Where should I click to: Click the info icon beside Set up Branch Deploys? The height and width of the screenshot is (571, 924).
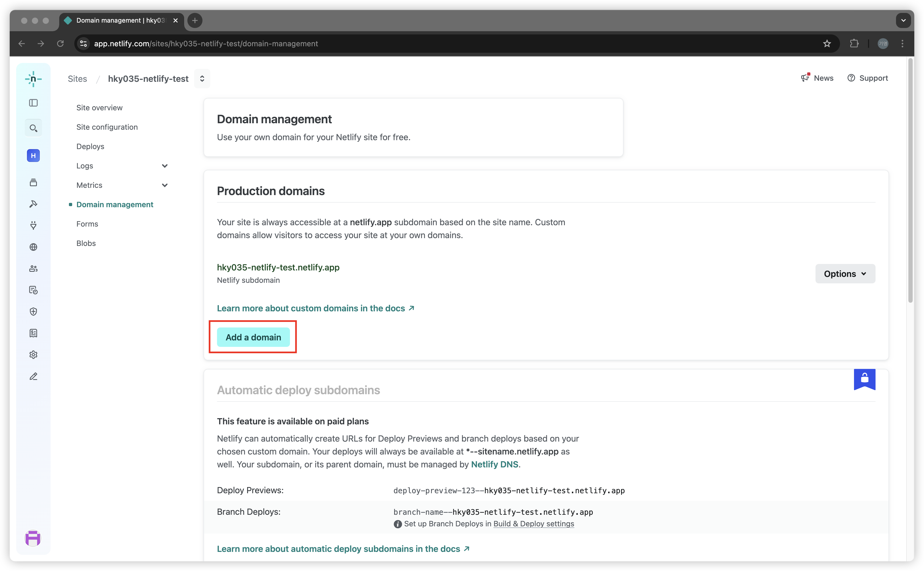[x=397, y=524]
